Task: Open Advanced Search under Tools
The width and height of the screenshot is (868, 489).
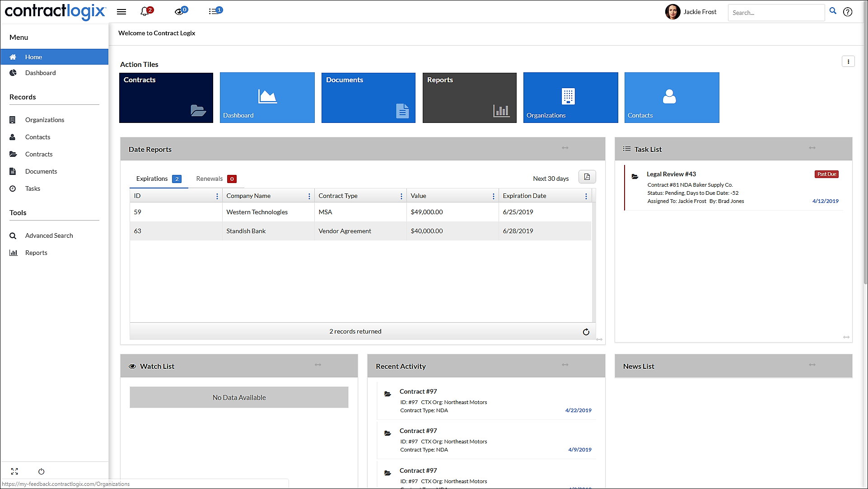Action: coord(54,235)
